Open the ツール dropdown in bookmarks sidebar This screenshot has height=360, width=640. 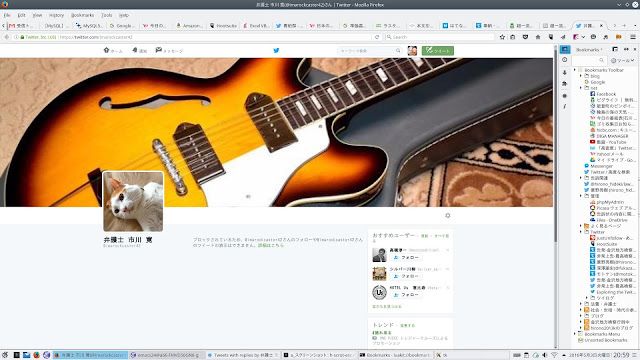(x=622, y=60)
